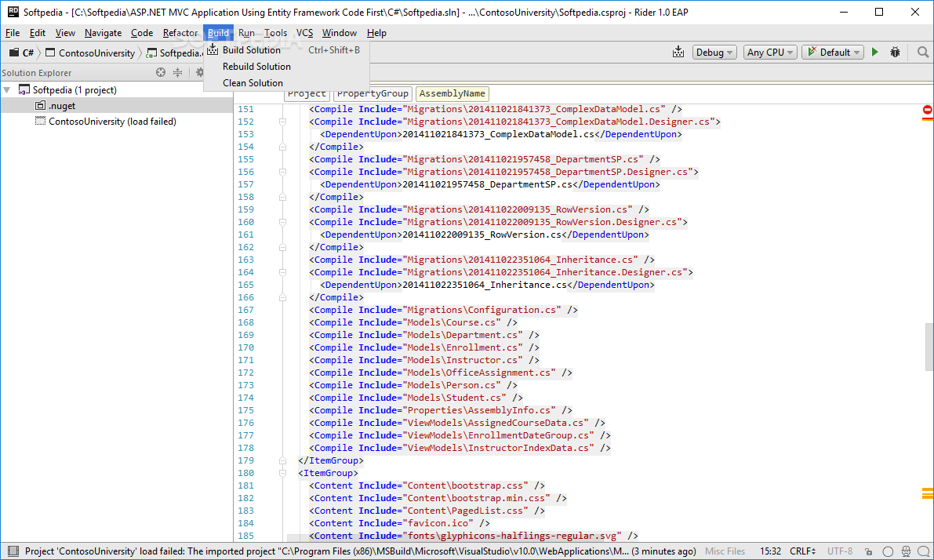
Task: Open the VCS menu
Action: tap(304, 33)
